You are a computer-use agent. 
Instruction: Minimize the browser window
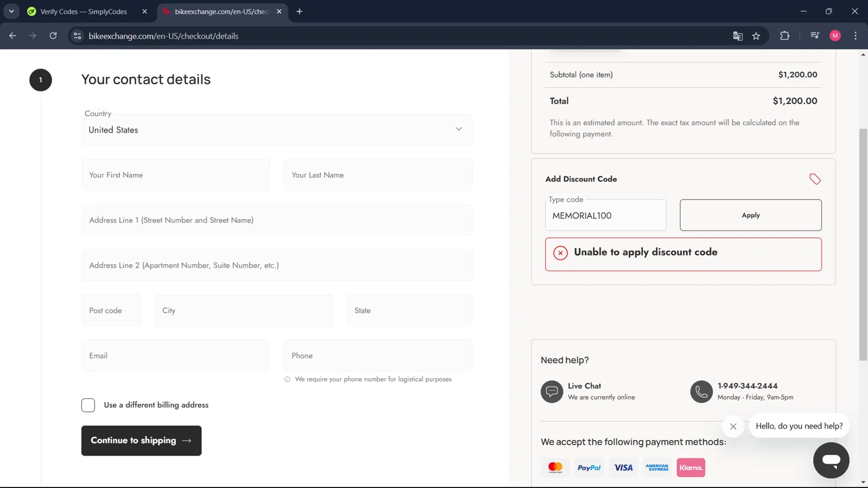(x=803, y=12)
